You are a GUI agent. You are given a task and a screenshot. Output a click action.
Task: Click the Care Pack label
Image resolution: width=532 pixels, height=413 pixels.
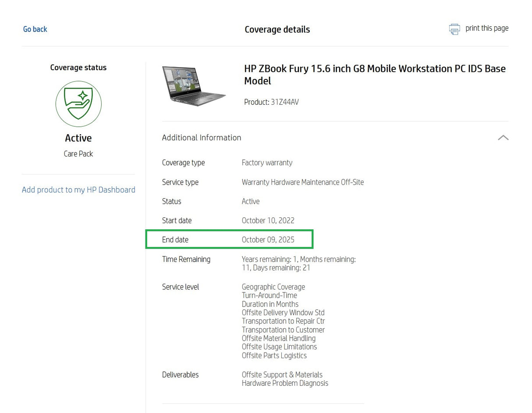point(78,153)
